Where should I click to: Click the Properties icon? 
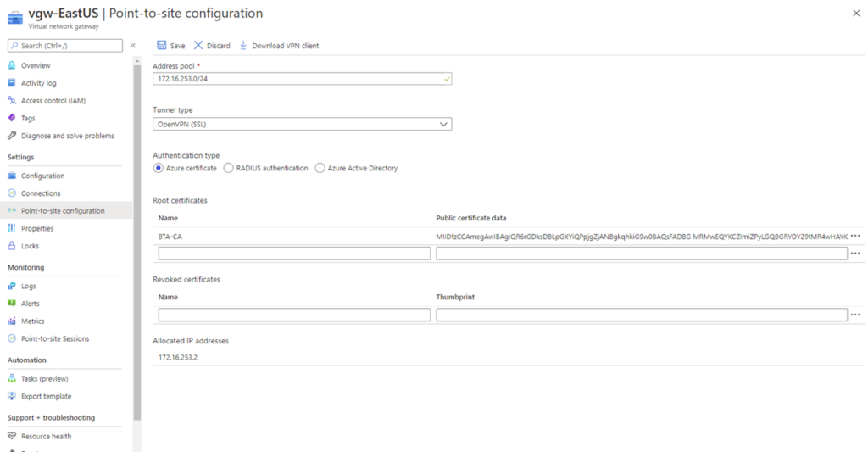(12, 228)
